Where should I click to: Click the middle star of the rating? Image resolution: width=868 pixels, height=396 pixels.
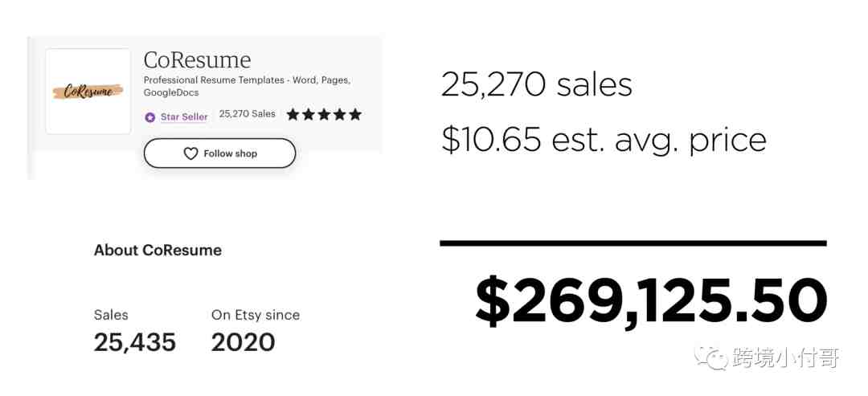pyautogui.click(x=324, y=115)
